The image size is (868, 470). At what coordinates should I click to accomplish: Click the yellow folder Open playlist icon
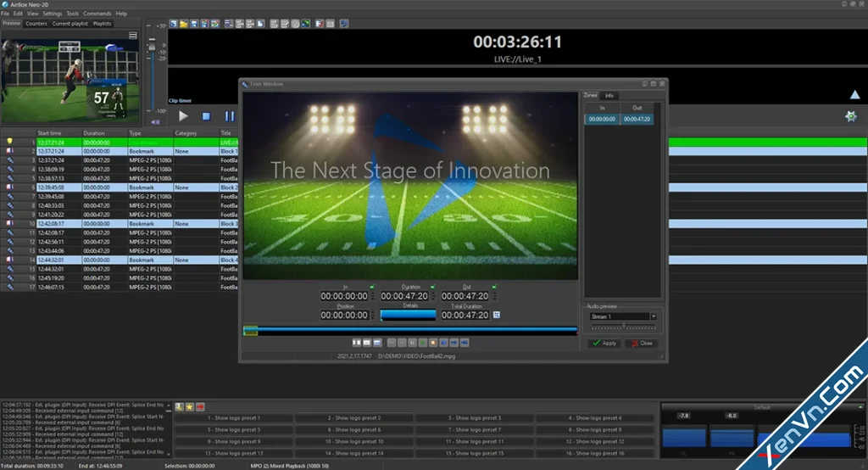183,24
